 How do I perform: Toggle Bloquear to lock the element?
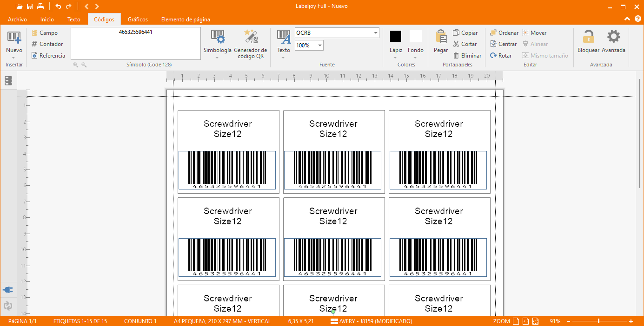(x=588, y=42)
